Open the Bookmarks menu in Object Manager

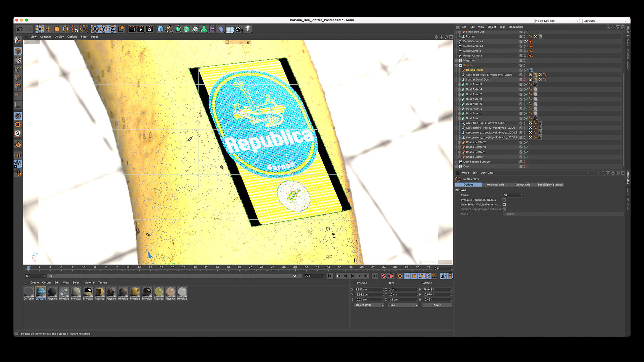516,27
